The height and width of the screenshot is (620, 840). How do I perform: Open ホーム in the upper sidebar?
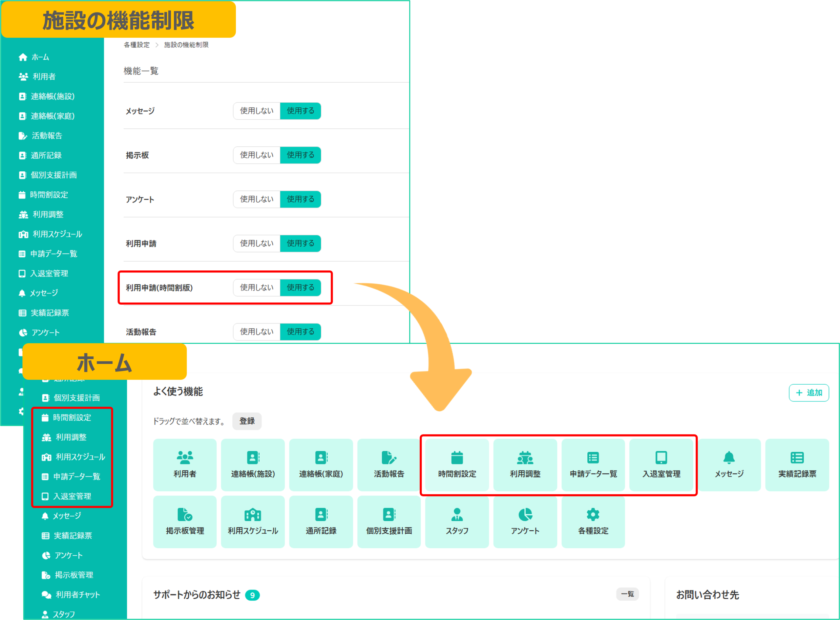click(x=39, y=57)
